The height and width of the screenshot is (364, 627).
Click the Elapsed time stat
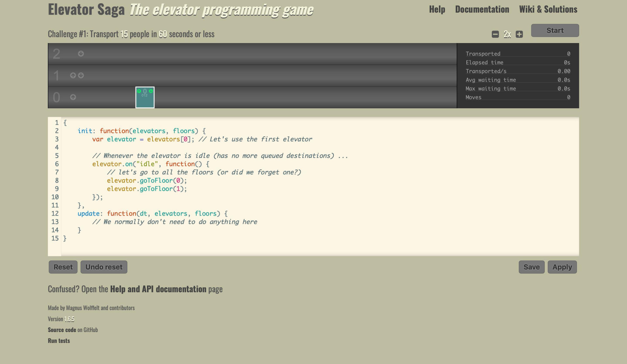518,62
